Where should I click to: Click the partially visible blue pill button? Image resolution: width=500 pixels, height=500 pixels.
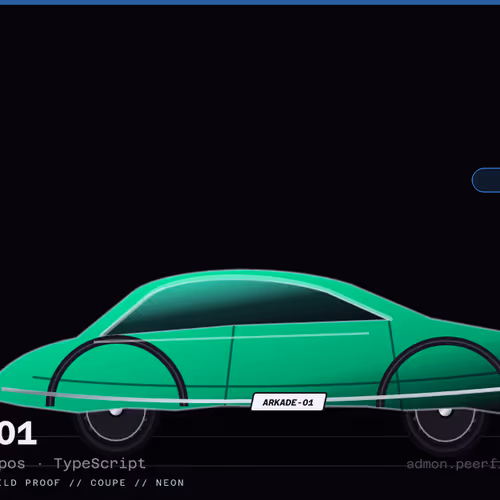pos(486,180)
